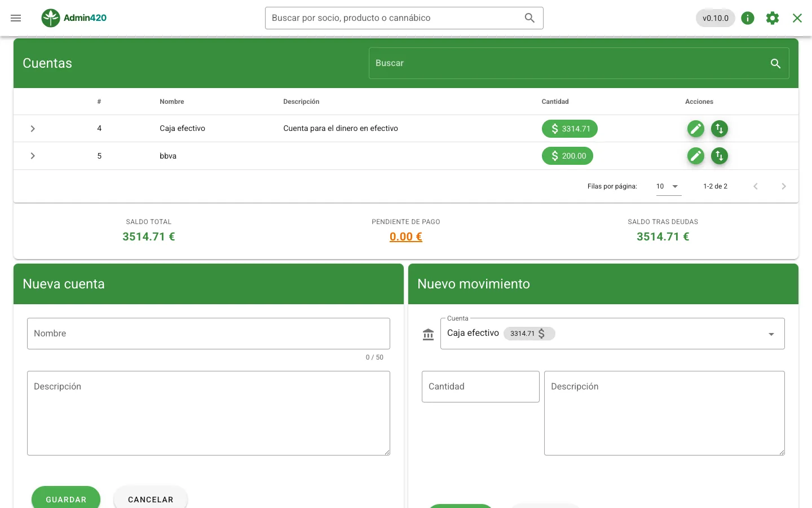
Task: Click the pending payment 0.00 € link
Action: click(x=406, y=237)
